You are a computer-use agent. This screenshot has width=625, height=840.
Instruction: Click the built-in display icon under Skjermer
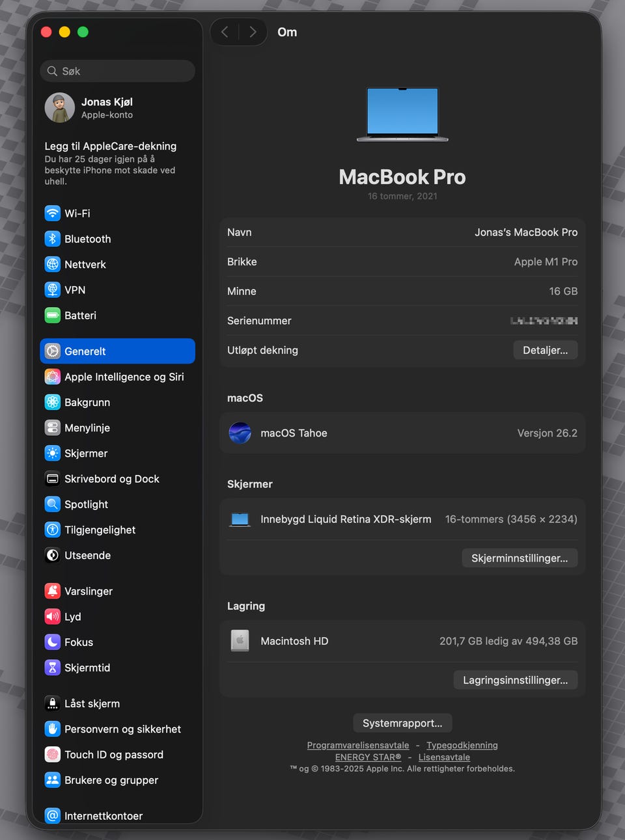coord(240,519)
